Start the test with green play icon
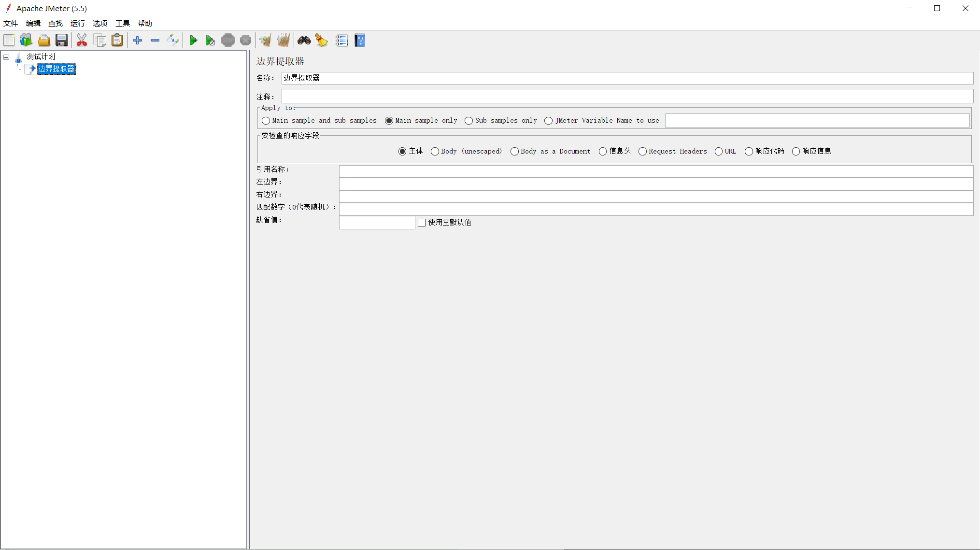Image resolution: width=980 pixels, height=550 pixels. (193, 41)
